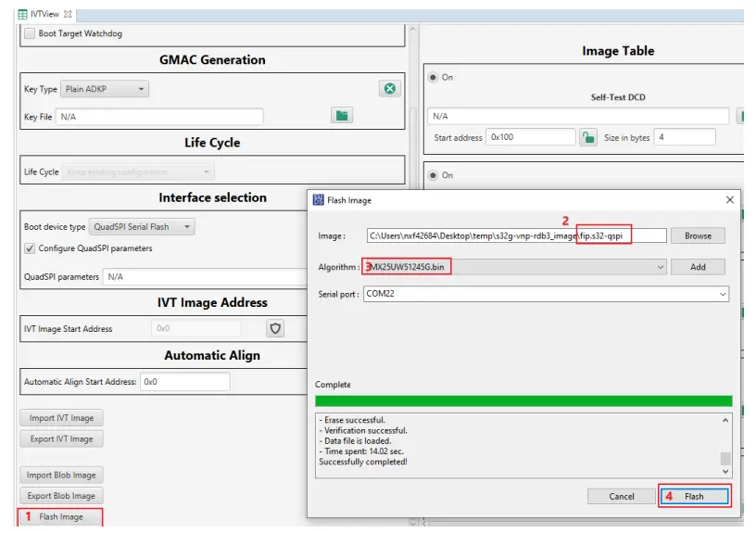This screenshot has width=756, height=533.
Task: Click the flash log scrollbar thumb
Action: coord(725,458)
